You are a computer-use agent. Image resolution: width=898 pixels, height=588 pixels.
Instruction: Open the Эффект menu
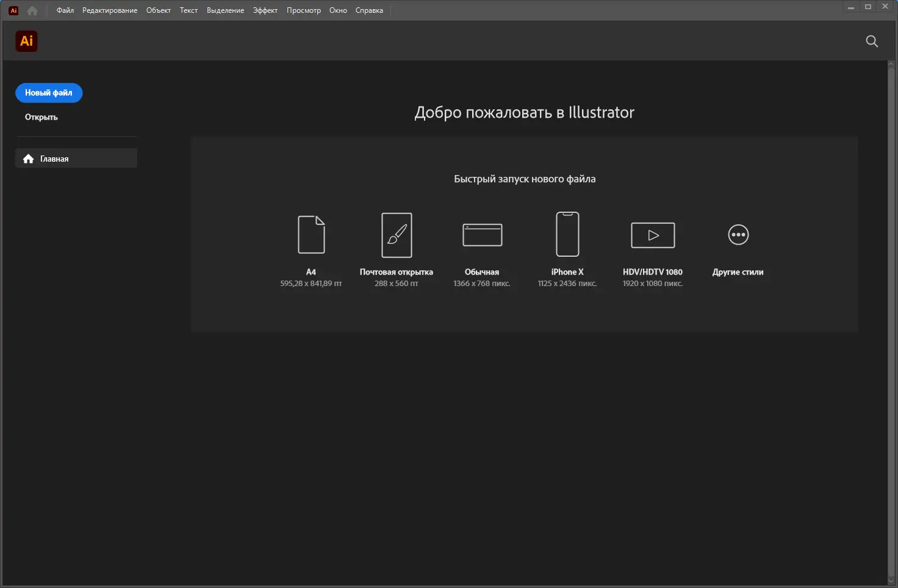(265, 10)
